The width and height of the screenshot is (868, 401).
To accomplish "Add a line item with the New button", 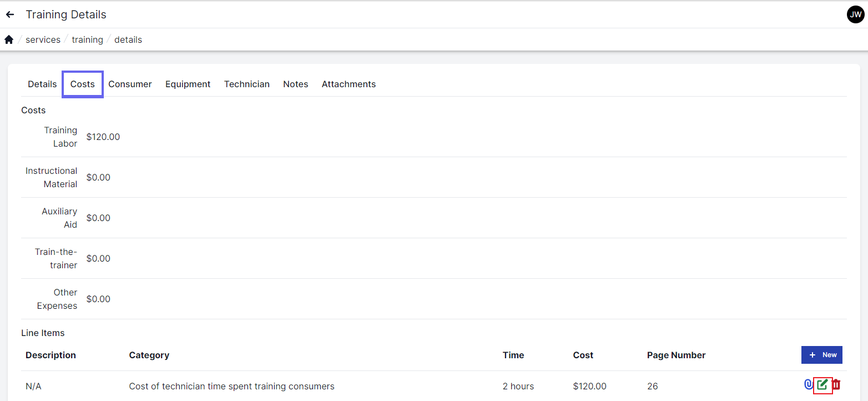I will click(x=821, y=355).
